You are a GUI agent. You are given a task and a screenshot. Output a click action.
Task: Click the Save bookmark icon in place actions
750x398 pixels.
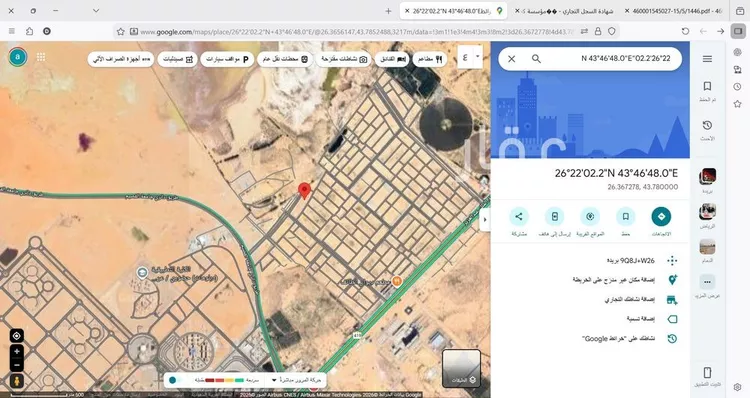coord(625,217)
